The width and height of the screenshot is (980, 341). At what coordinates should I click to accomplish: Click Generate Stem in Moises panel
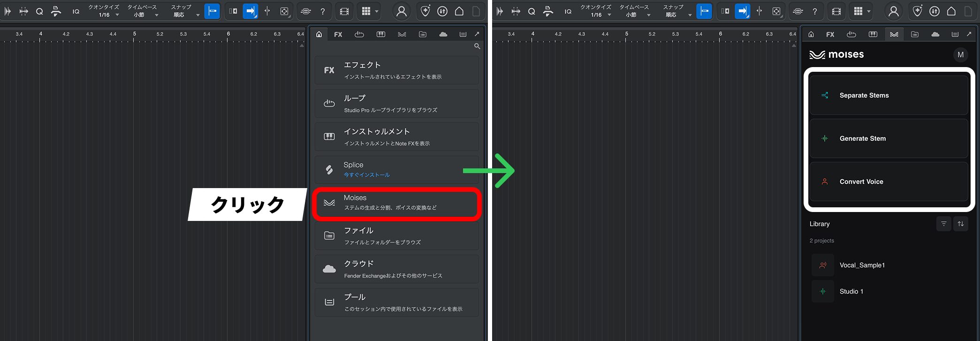click(889, 138)
